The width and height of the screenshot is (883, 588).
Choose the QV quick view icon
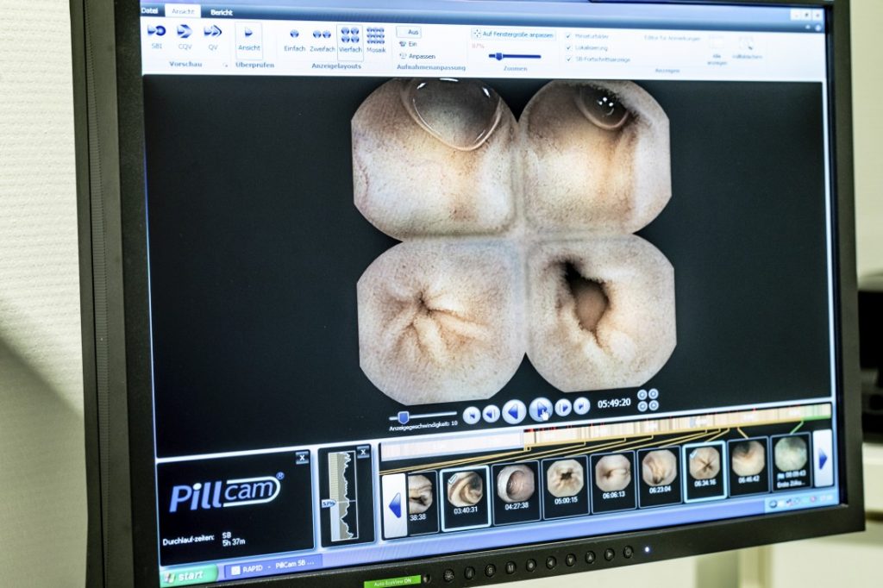pos(212,33)
